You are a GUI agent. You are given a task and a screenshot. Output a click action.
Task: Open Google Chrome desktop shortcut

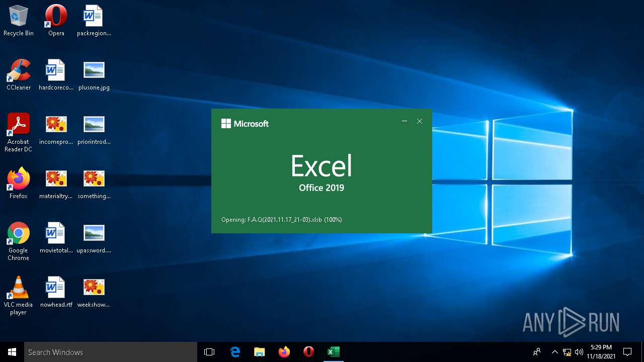coord(19,241)
